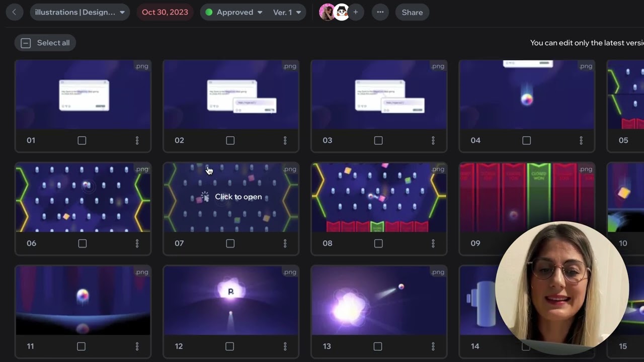Open the Ver. 1 version dropdown
This screenshot has width=644, height=362.
287,12
